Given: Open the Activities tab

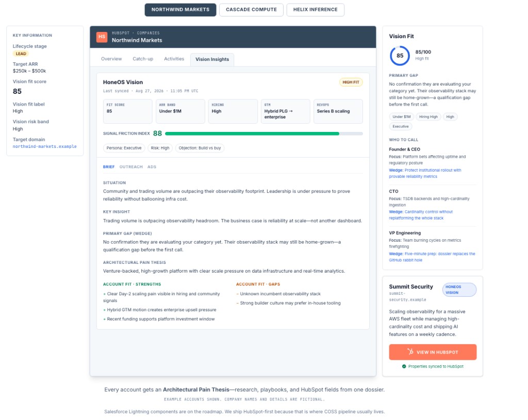Looking at the screenshot, I should (174, 59).
